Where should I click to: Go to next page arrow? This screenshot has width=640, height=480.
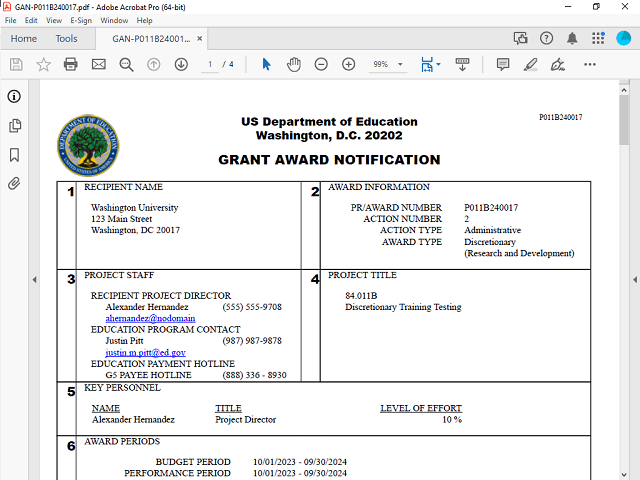tap(181, 64)
